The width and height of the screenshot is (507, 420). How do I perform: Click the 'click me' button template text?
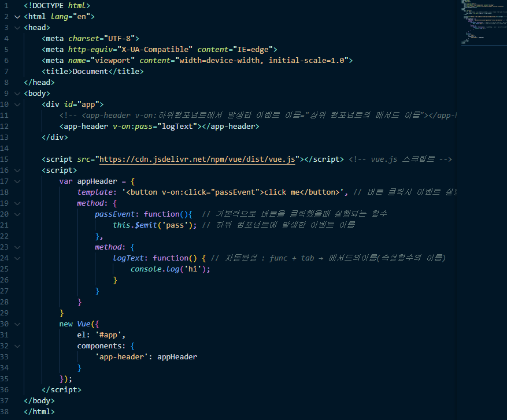click(x=282, y=192)
